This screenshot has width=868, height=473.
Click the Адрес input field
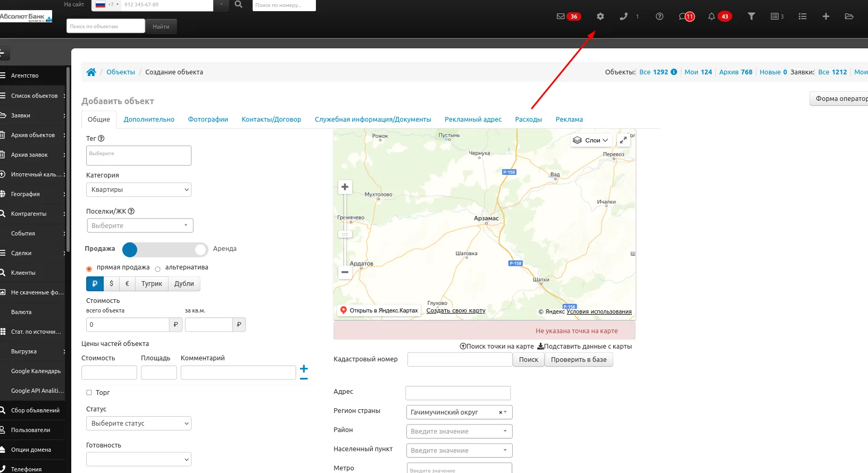coord(458,393)
